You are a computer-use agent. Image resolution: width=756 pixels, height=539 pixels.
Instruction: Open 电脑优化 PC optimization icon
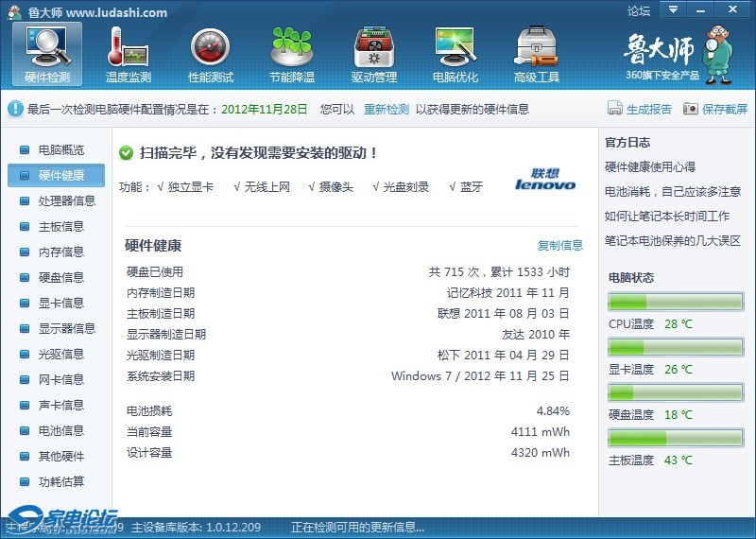[x=455, y=54]
